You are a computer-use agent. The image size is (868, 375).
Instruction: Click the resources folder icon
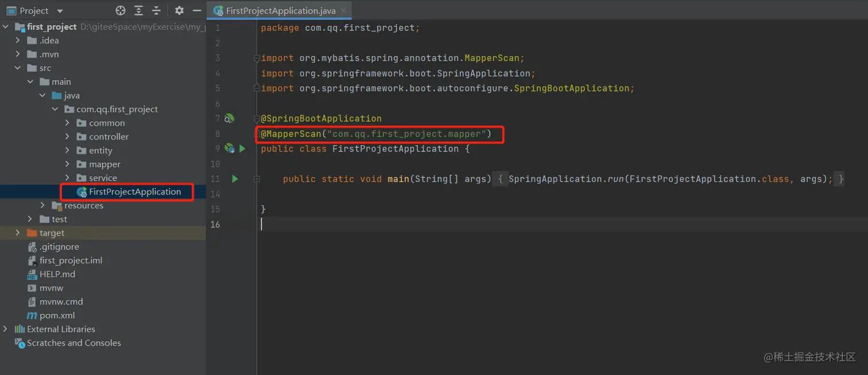[x=57, y=205]
